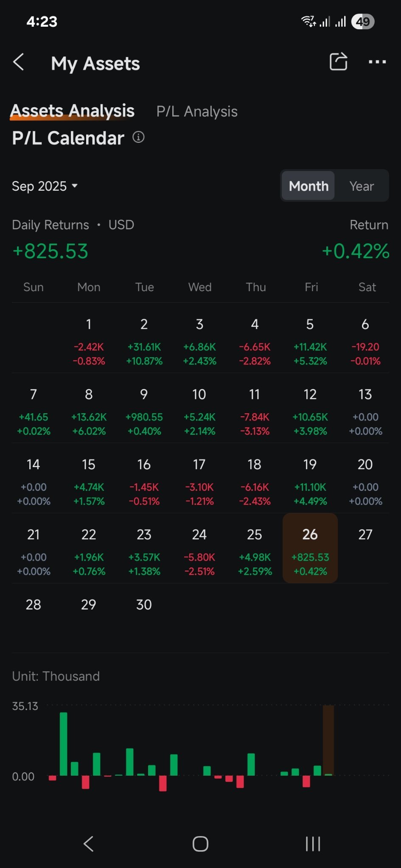Select September 30 in the calendar
This screenshot has width=401, height=868.
click(144, 605)
